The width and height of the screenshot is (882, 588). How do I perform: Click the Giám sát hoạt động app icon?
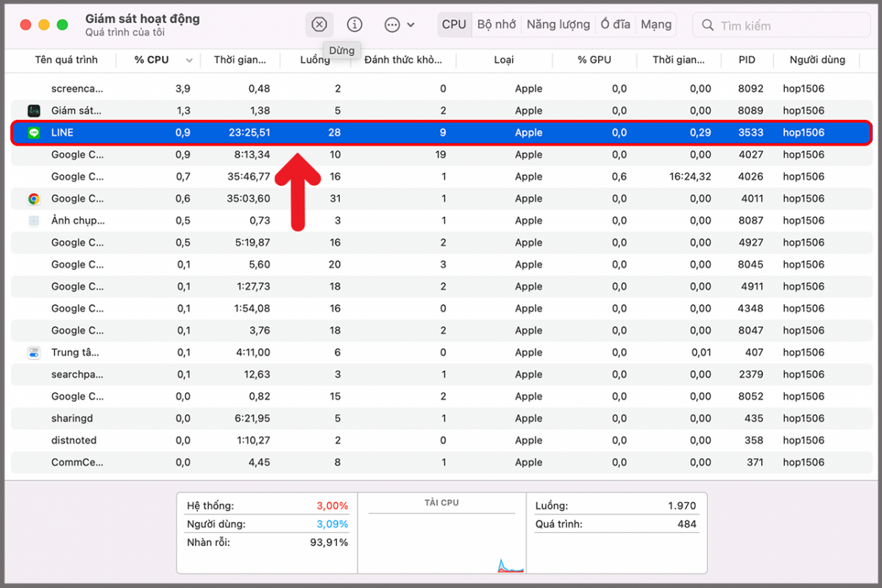[33, 110]
